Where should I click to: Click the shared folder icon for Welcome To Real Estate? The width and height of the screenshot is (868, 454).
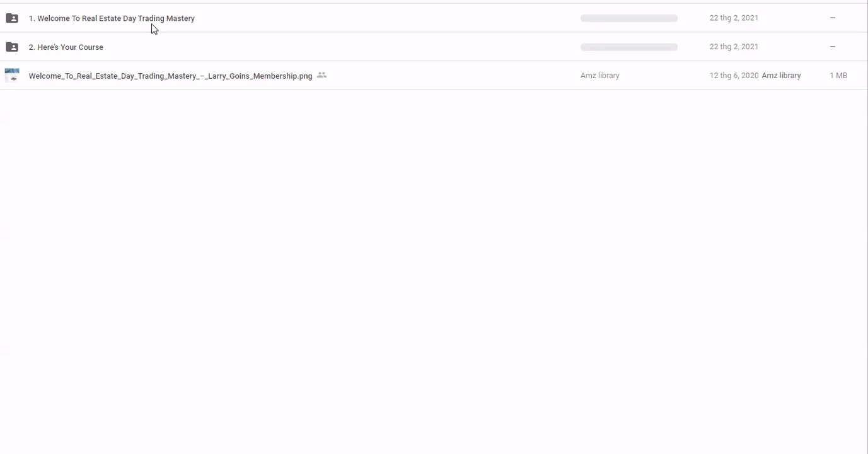[x=12, y=18]
